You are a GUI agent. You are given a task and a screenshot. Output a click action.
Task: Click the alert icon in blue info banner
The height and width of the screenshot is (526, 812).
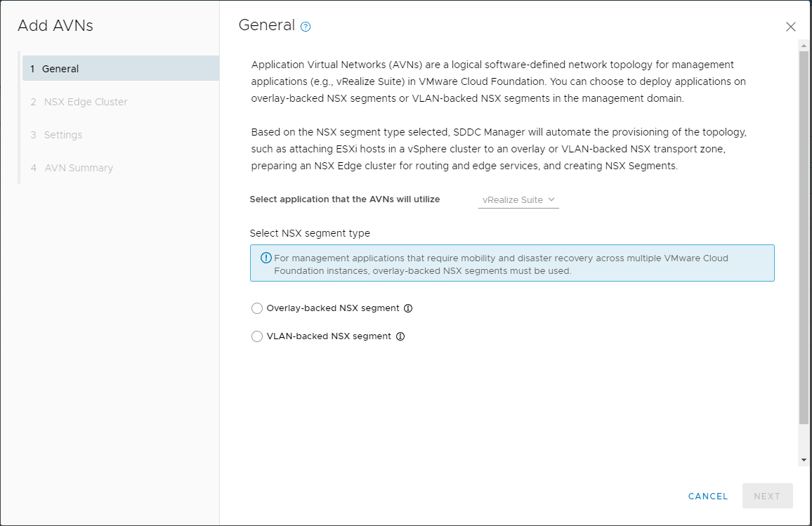(266, 258)
